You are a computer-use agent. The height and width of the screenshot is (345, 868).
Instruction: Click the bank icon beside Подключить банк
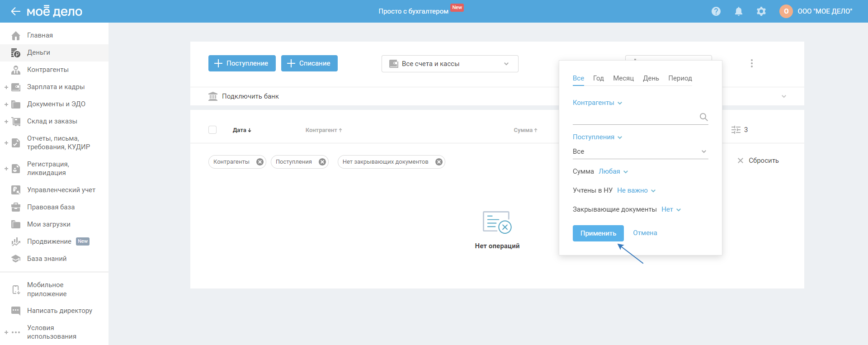213,96
